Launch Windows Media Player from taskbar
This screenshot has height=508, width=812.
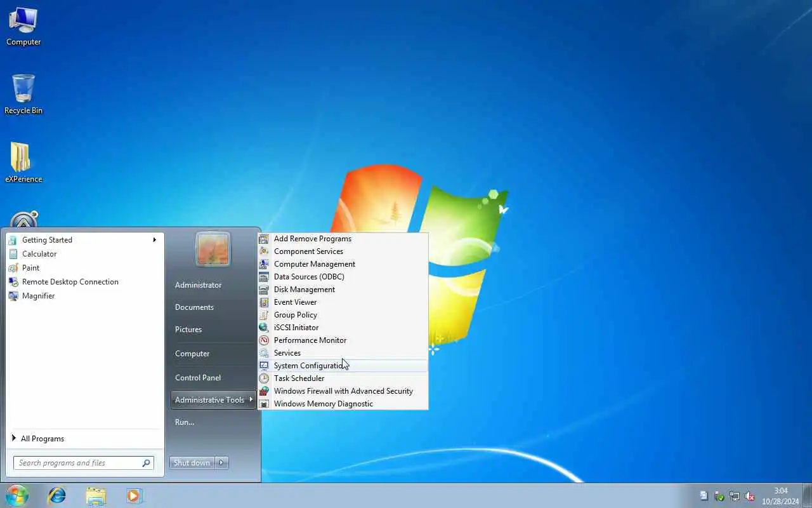[x=134, y=495]
